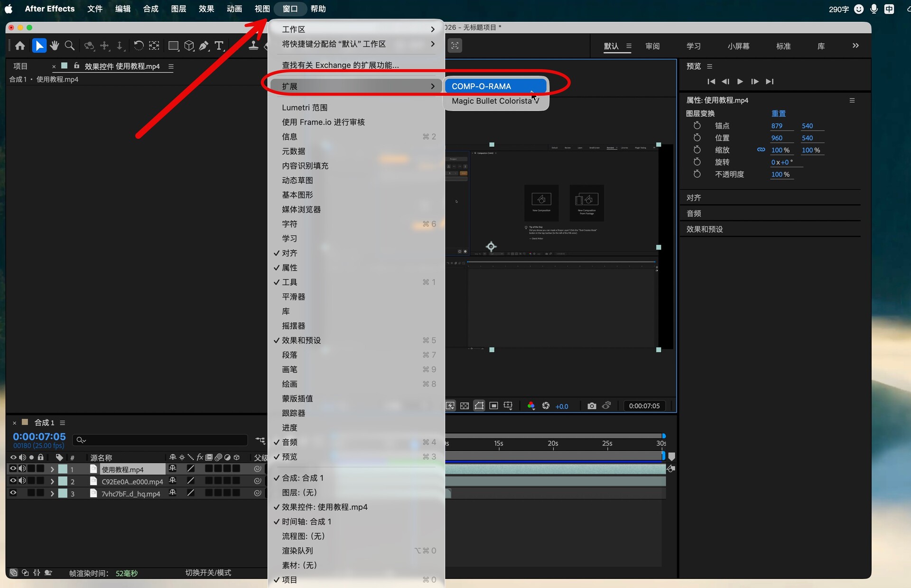The image size is (911, 588).
Task: Expand layer 1 使用教程.mp4 properties
Action: 52,469
